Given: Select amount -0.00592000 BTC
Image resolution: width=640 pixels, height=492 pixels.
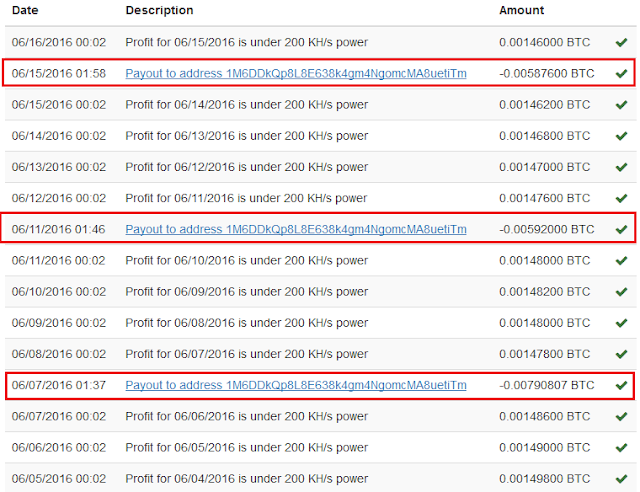Looking at the screenshot, I should 547,229.
